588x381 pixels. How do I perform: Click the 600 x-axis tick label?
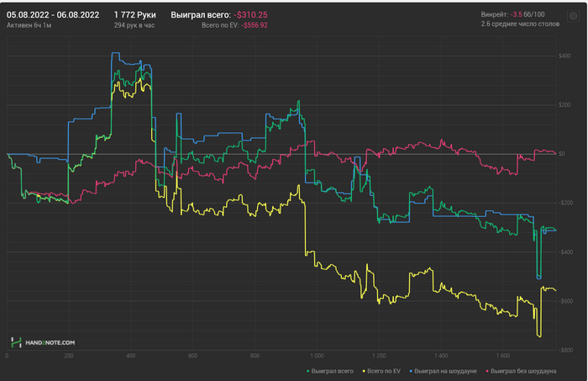pos(192,356)
